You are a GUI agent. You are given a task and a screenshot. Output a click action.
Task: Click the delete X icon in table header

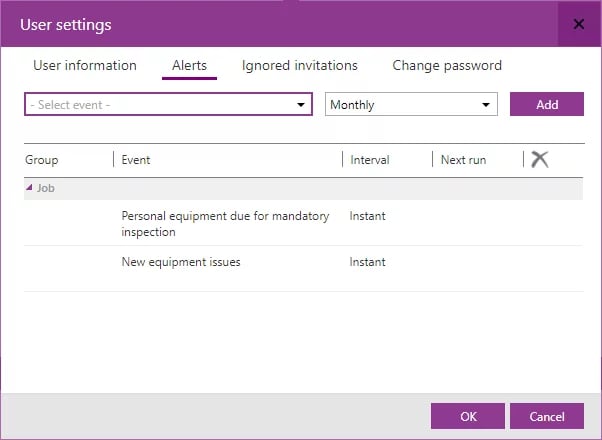pyautogui.click(x=539, y=159)
